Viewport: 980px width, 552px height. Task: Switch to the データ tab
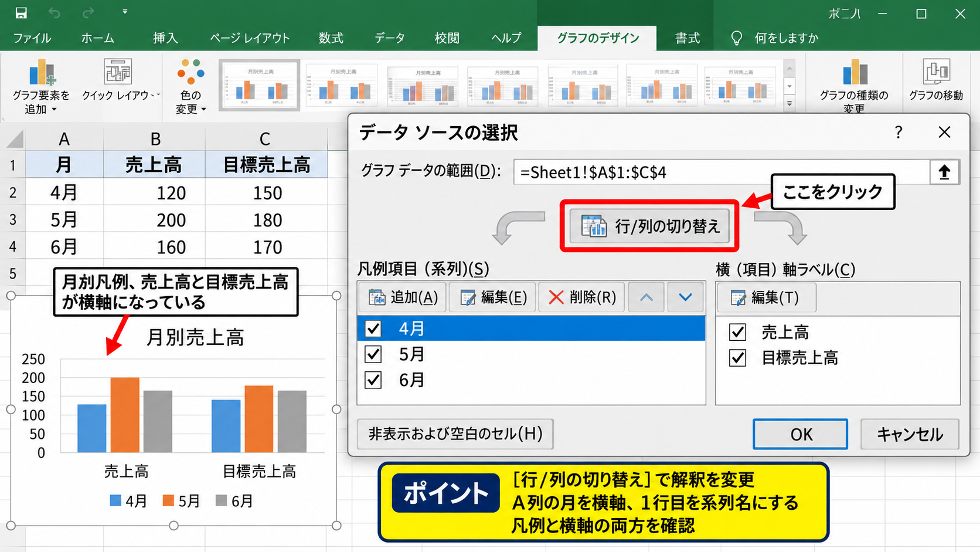point(390,38)
